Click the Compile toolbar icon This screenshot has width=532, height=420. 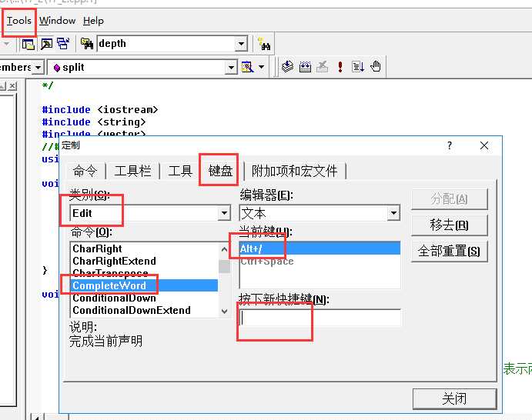(287, 66)
